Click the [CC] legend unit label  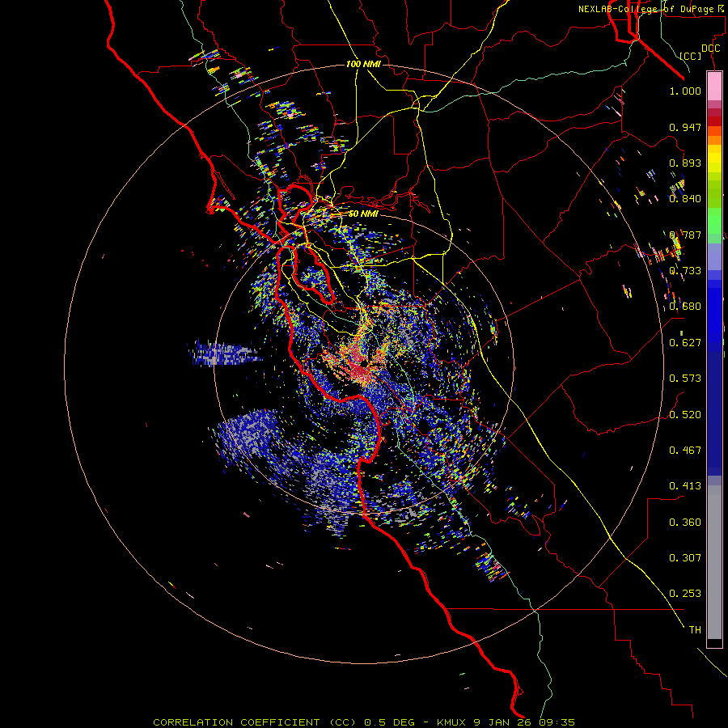click(691, 56)
